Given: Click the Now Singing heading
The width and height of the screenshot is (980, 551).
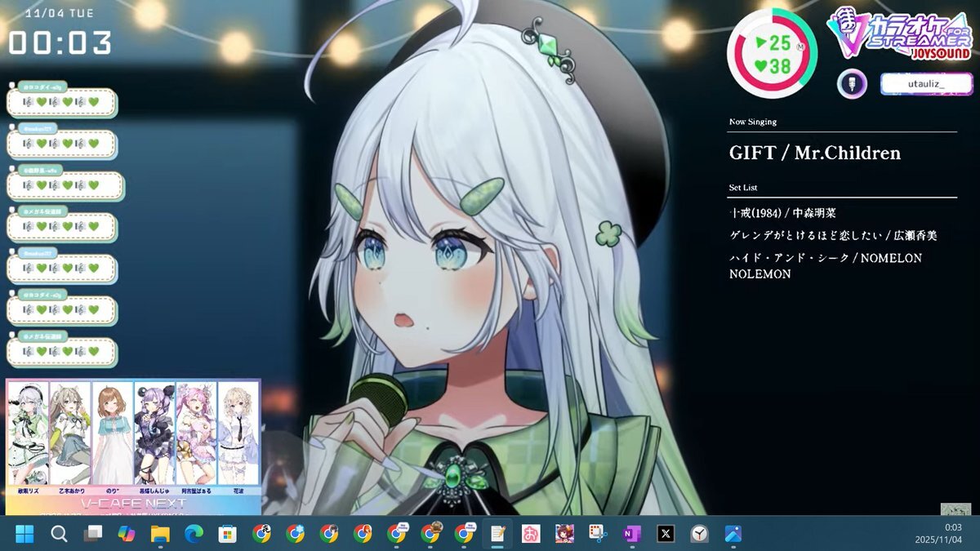Looking at the screenshot, I should [x=753, y=122].
